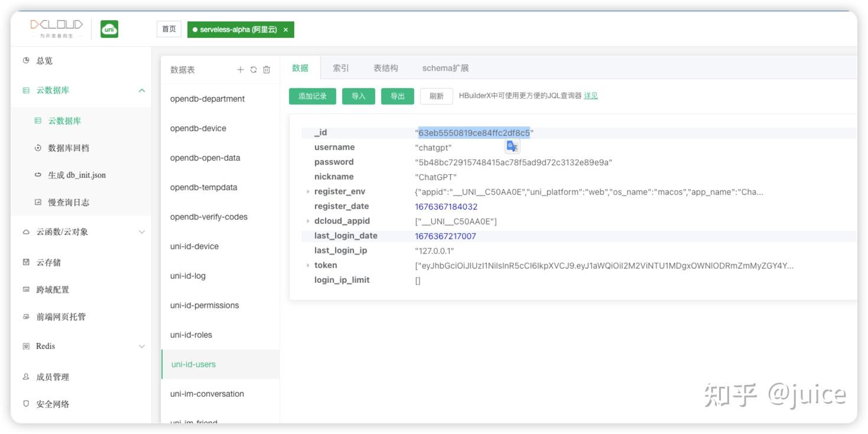This screenshot has height=434, width=868.
Task: Select the uni-id-permissions table
Action: (x=220, y=305)
